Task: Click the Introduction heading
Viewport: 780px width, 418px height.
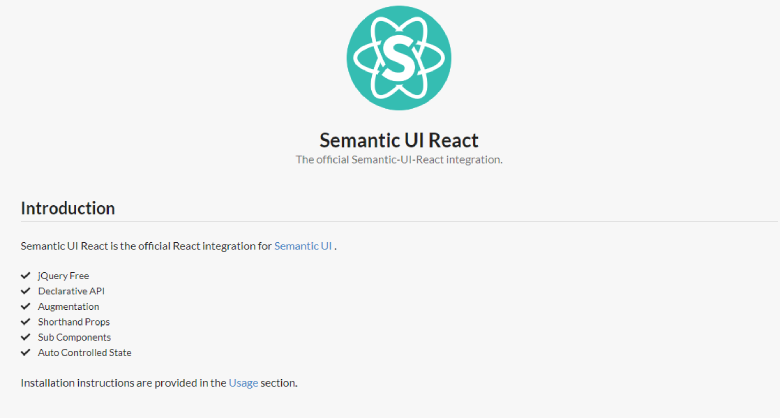Action: [68, 208]
